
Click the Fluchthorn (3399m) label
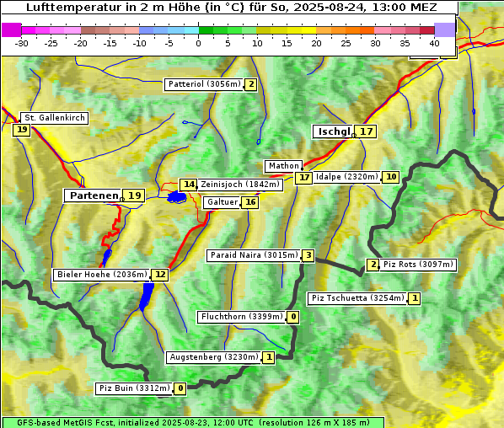point(242,317)
